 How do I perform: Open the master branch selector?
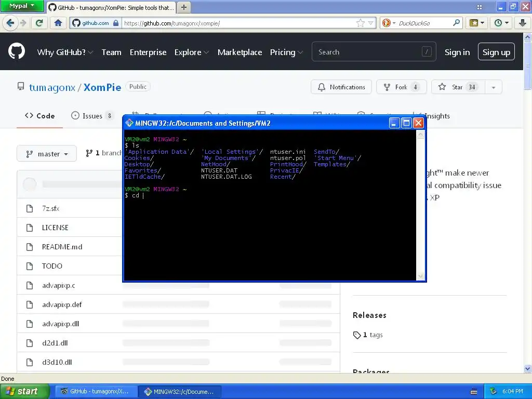(x=47, y=154)
